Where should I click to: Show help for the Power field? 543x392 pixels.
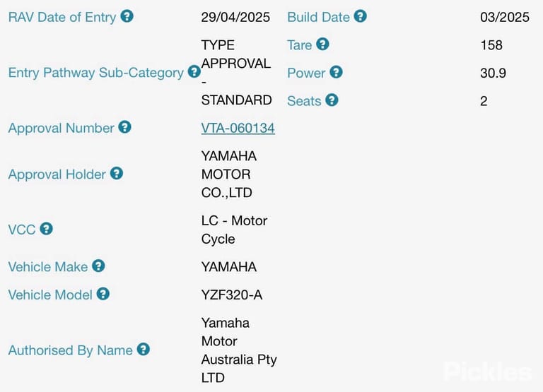click(x=336, y=72)
